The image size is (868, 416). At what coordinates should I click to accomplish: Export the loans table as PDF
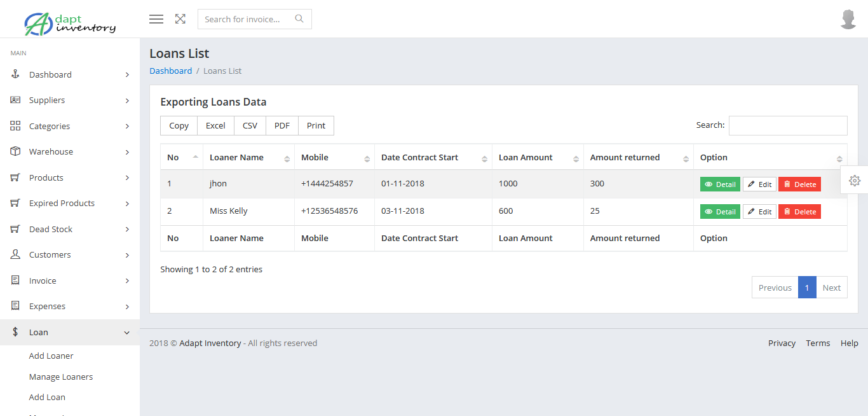[281, 125]
